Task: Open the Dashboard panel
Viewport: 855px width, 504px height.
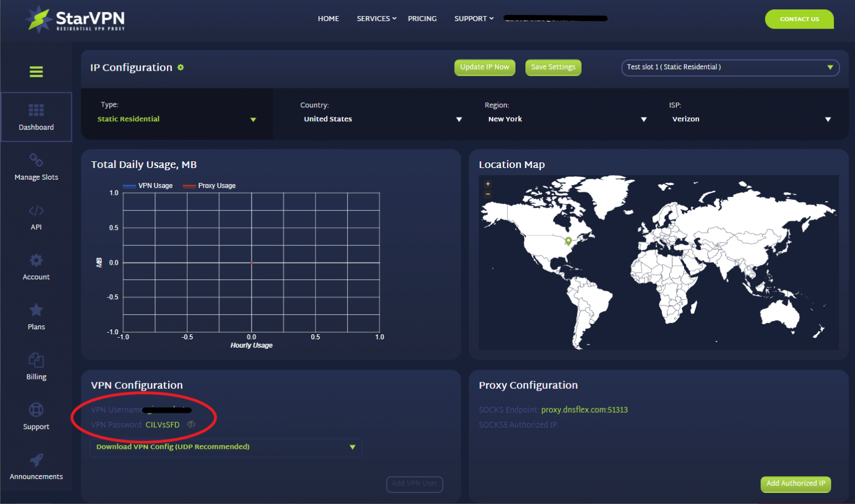Action: pyautogui.click(x=36, y=117)
